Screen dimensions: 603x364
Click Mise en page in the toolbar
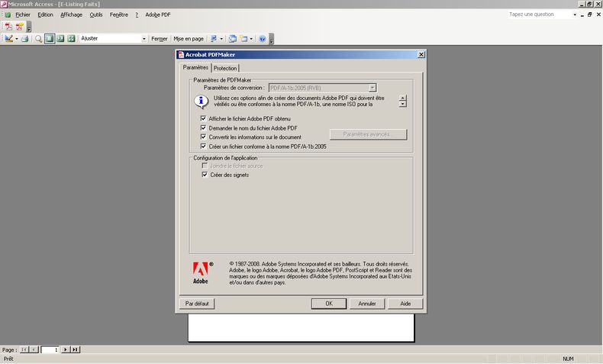(189, 39)
